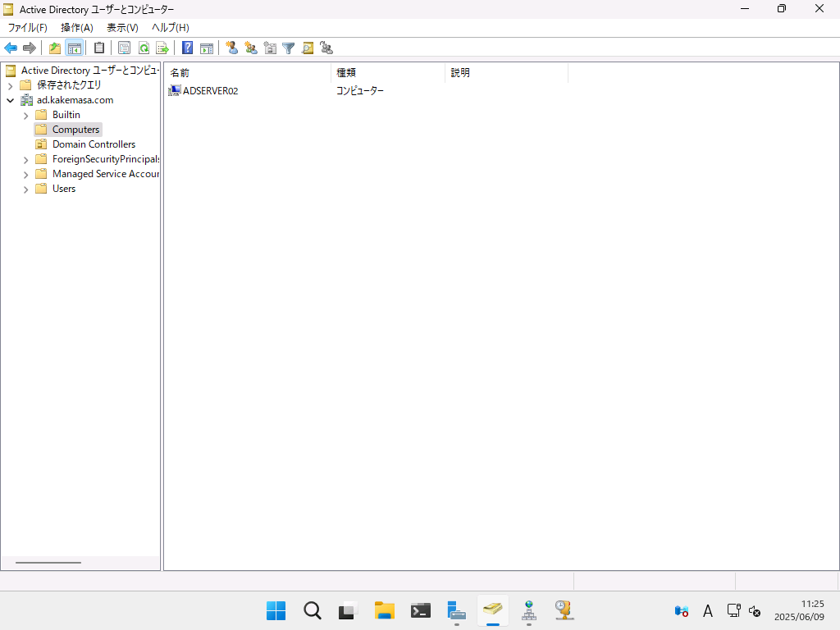Open File Explorer from taskbar

[x=384, y=610]
